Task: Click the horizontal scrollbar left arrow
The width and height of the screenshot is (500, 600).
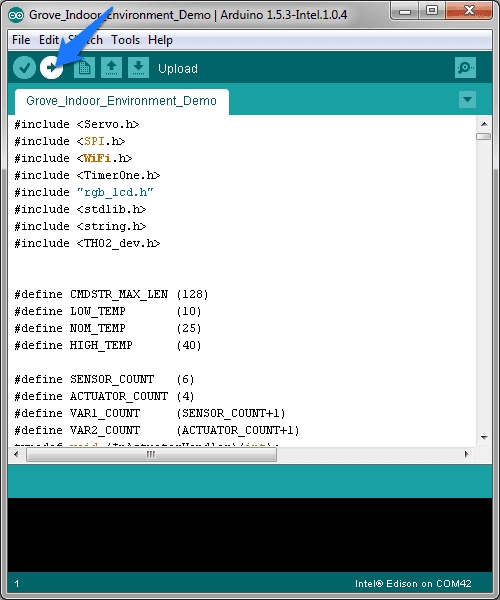Action: [16, 454]
